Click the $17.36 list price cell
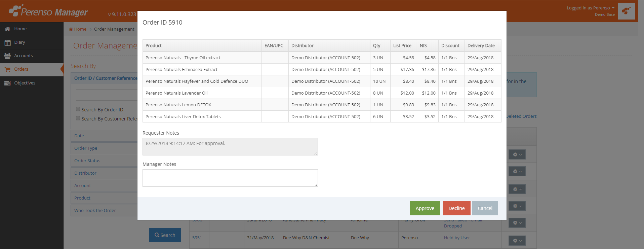The height and width of the screenshot is (249, 644). click(403, 69)
